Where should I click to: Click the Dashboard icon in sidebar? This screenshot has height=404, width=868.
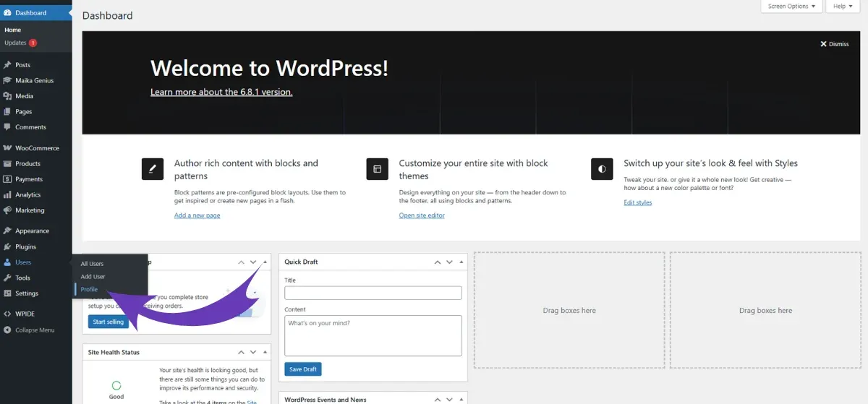coord(7,13)
